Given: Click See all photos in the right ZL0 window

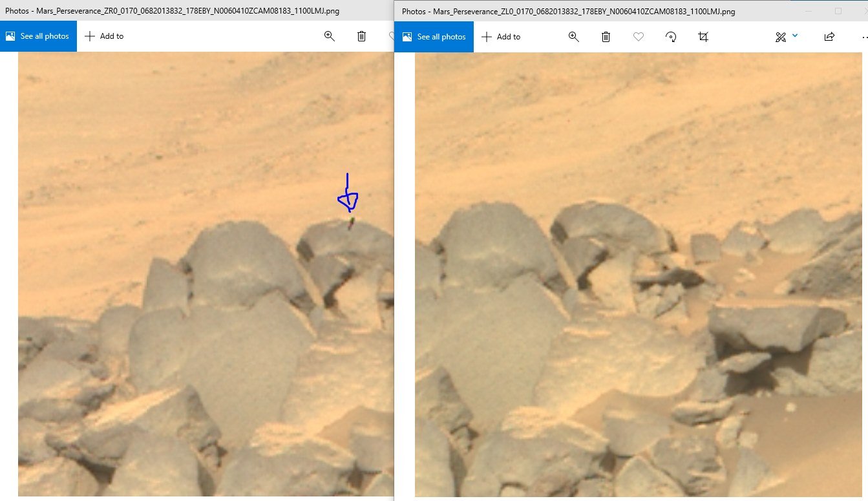Looking at the screenshot, I should pos(434,37).
